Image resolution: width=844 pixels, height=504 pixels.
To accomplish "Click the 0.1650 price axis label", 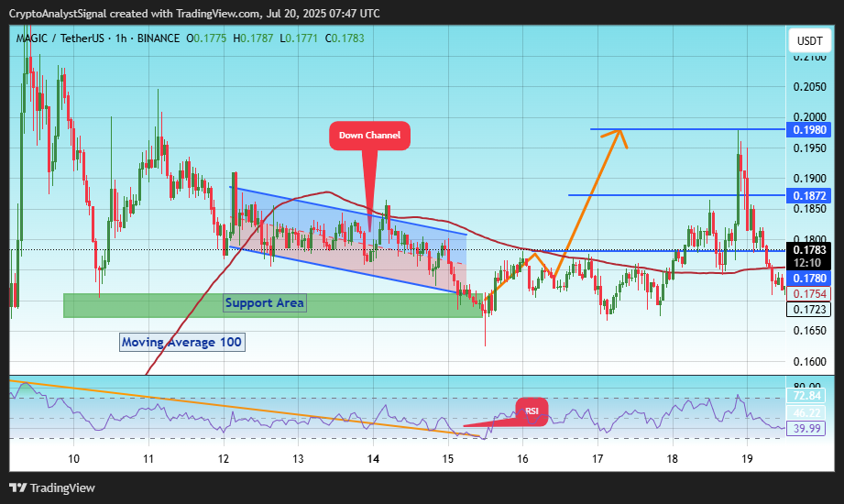I will coord(809,331).
